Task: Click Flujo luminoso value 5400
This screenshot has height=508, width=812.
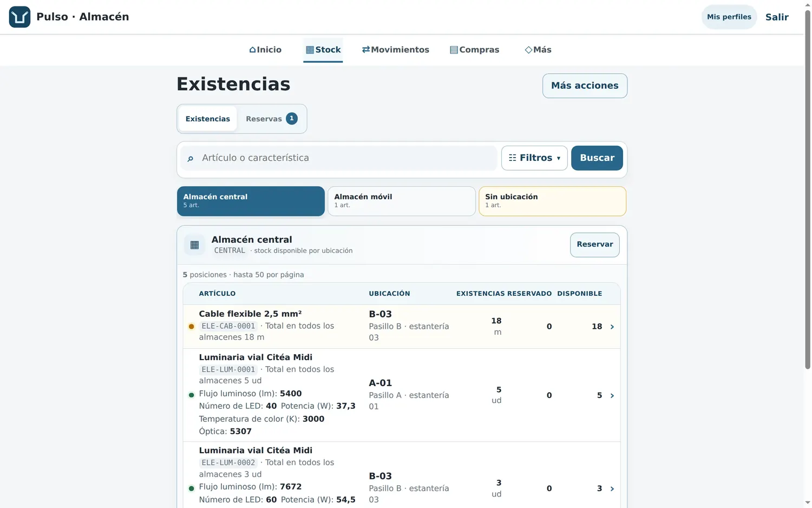Action: click(291, 394)
